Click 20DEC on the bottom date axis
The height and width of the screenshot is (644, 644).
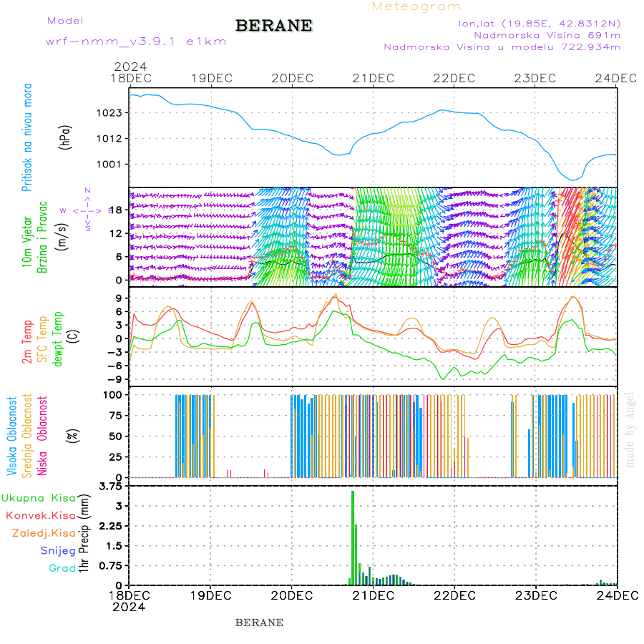(x=292, y=595)
